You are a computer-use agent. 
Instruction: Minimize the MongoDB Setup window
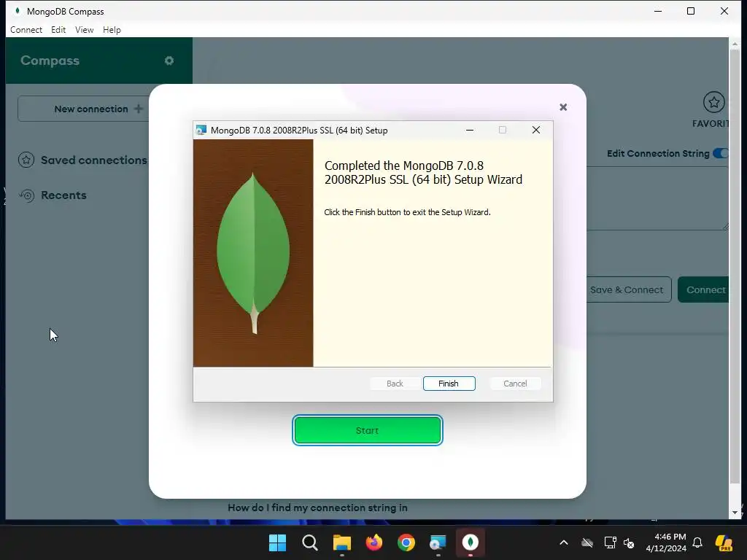470,130
